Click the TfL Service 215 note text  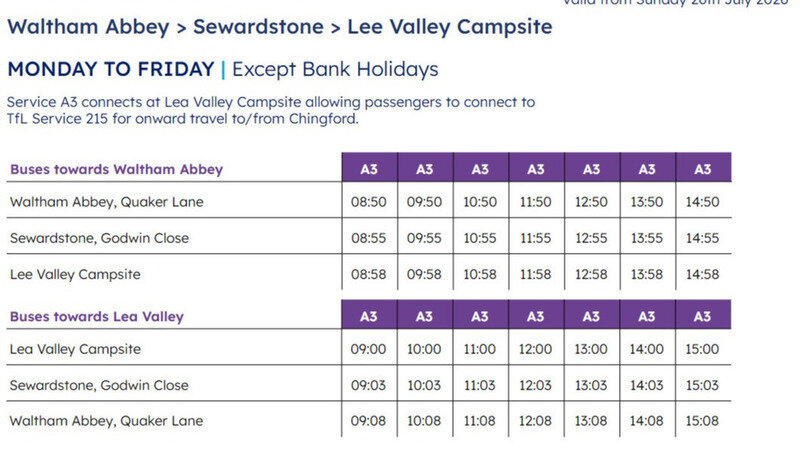[183, 119]
